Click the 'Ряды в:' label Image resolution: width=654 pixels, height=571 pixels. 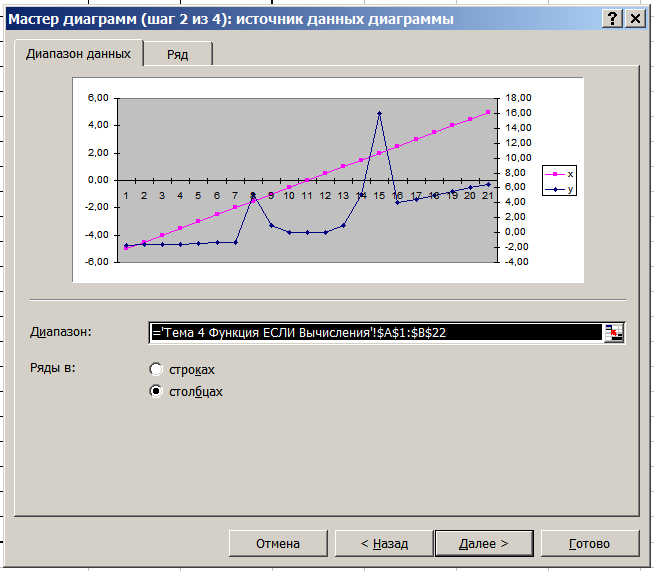click(x=53, y=368)
